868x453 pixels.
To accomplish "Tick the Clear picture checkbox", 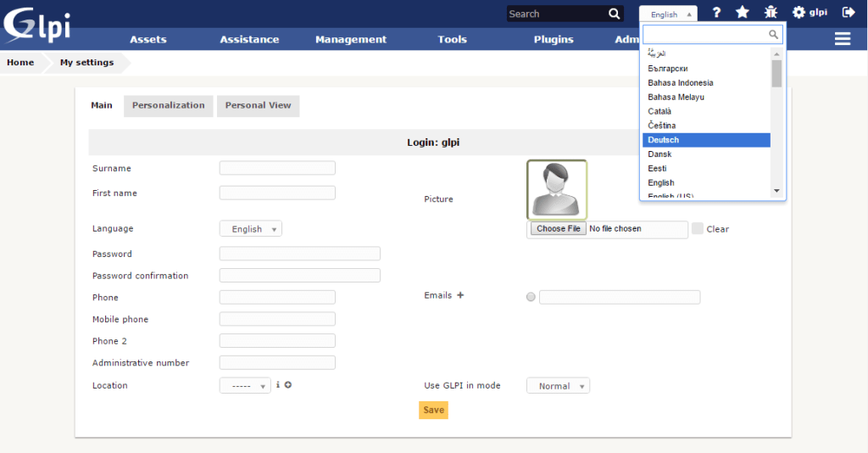I will pyautogui.click(x=698, y=229).
